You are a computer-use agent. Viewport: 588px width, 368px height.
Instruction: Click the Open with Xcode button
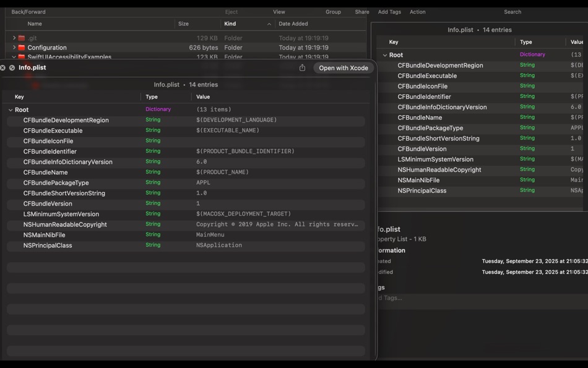click(x=344, y=68)
